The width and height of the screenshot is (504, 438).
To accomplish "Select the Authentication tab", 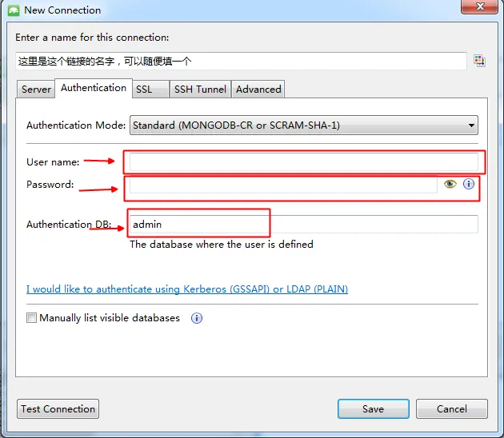I will click(94, 88).
